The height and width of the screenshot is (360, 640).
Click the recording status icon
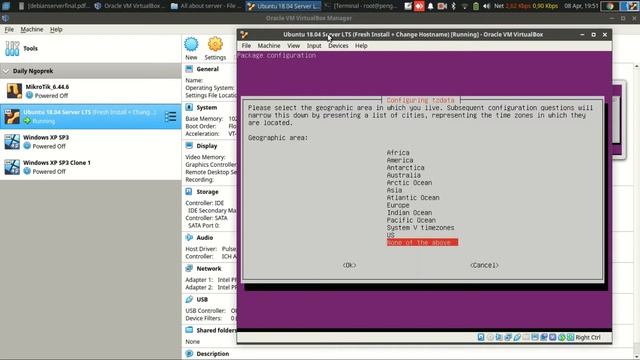click(x=544, y=337)
